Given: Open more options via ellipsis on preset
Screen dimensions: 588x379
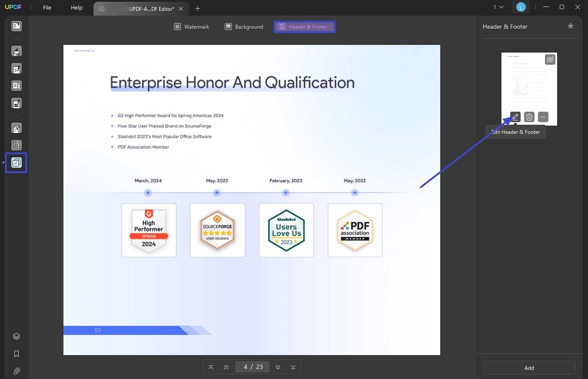Looking at the screenshot, I should click(543, 117).
